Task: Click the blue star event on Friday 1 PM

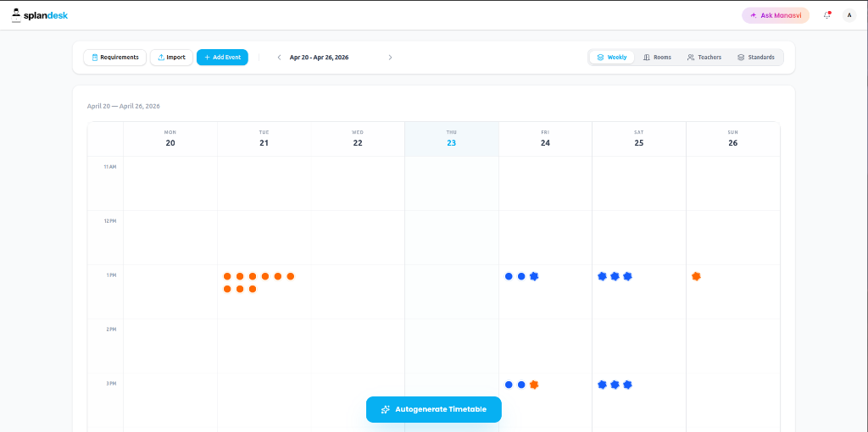Action: [534, 276]
